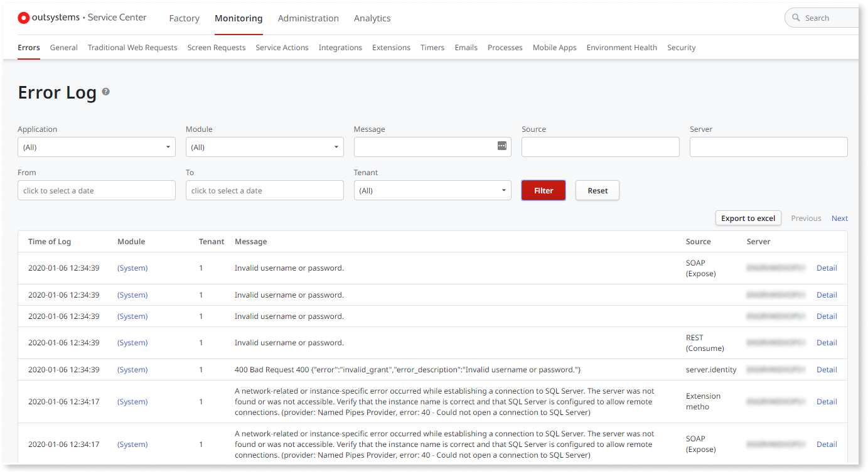Select the Timers tab
Image resolution: width=868 pixels, height=474 pixels.
(x=432, y=47)
